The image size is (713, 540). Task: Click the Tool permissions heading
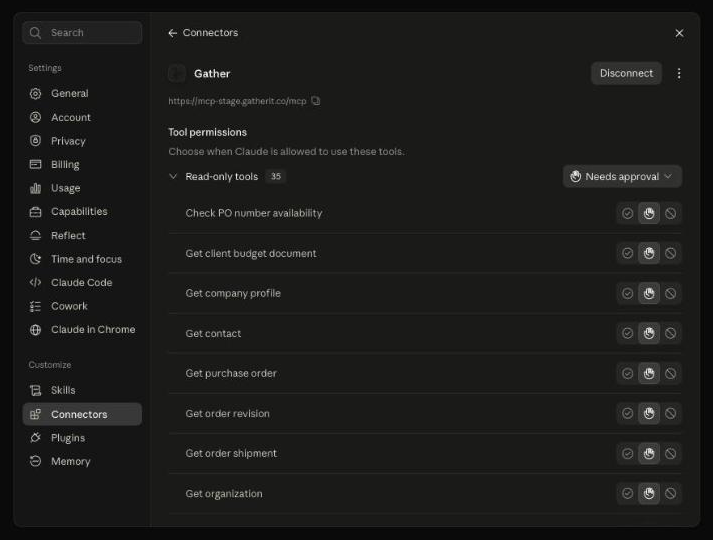(x=207, y=132)
